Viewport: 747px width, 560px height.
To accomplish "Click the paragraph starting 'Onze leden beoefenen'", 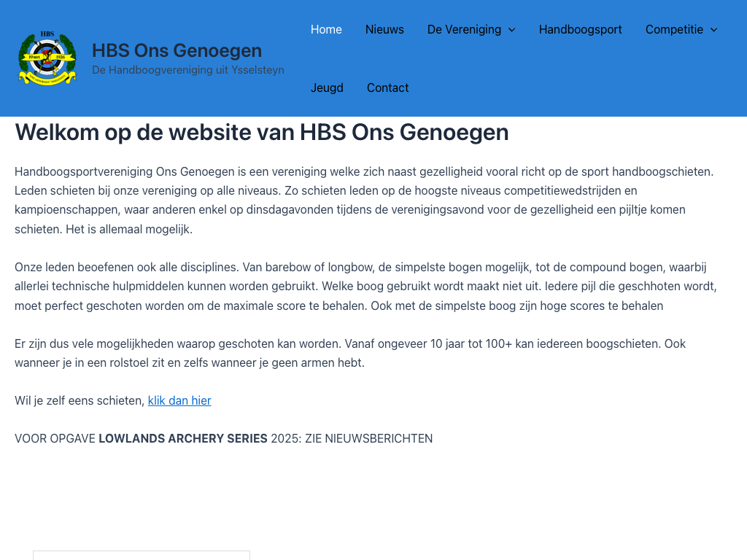I will pyautogui.click(x=366, y=286).
